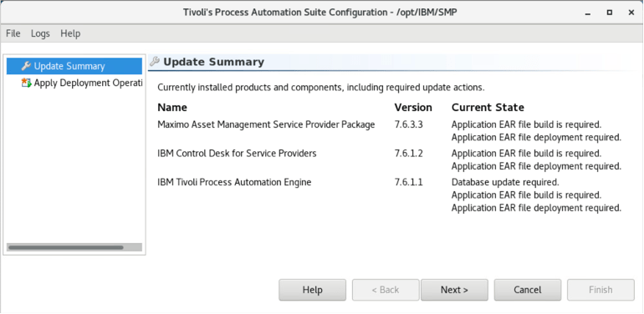Click the Current State column header
Viewport: 644px width, 314px height.
(x=488, y=108)
